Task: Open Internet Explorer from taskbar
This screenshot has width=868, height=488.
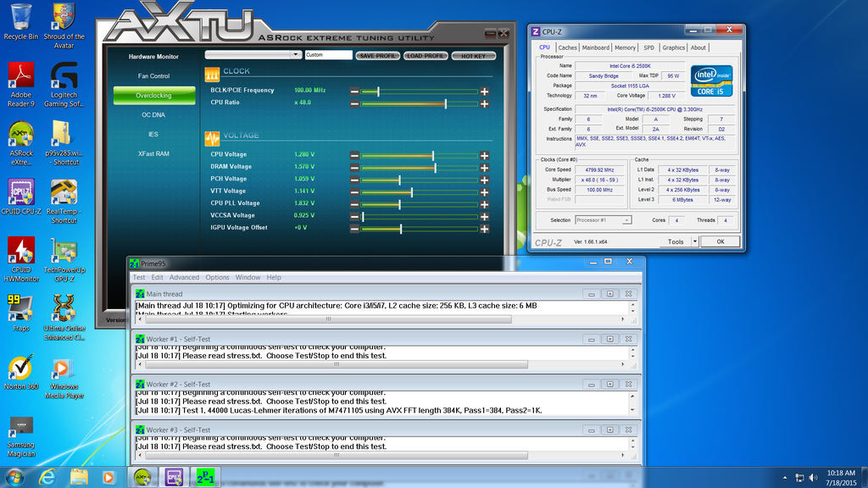Action: click(x=47, y=477)
